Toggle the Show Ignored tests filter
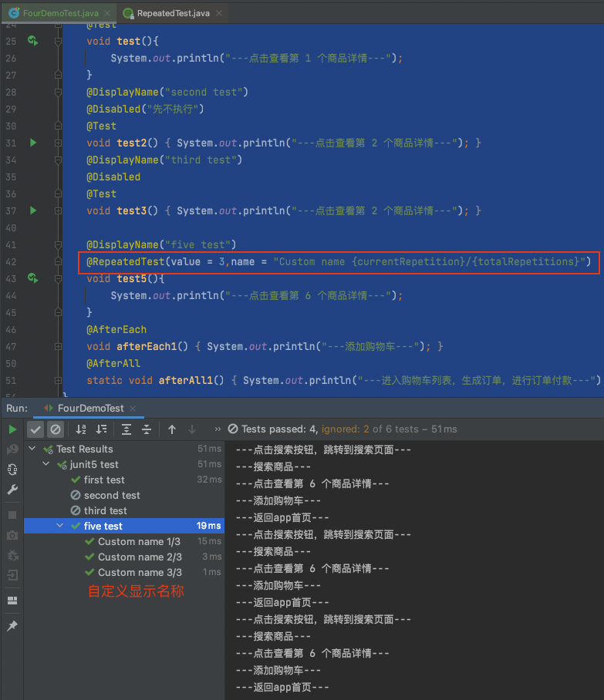Image resolution: width=604 pixels, height=700 pixels. point(56,429)
